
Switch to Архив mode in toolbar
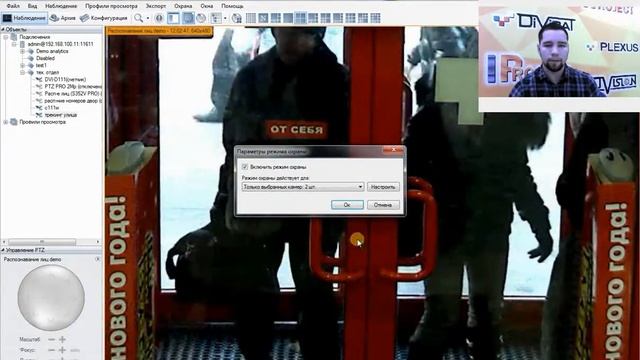(x=63, y=18)
